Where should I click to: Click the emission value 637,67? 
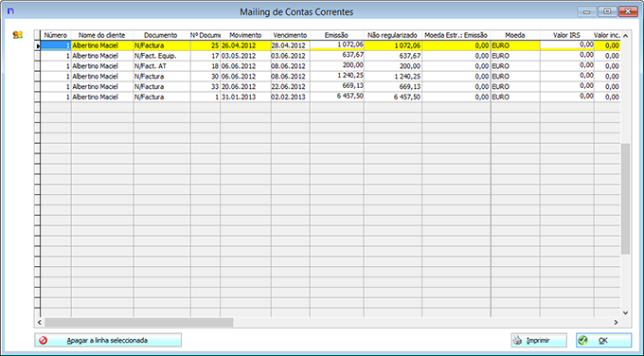352,55
